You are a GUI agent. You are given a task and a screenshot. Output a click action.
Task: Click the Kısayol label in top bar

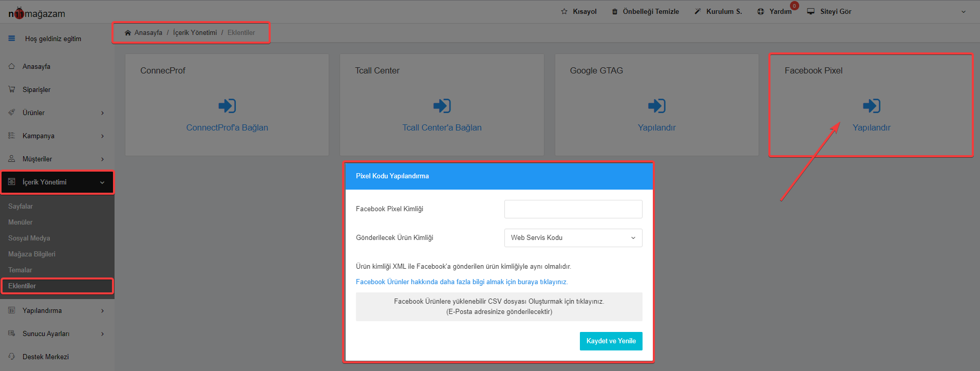(x=585, y=11)
